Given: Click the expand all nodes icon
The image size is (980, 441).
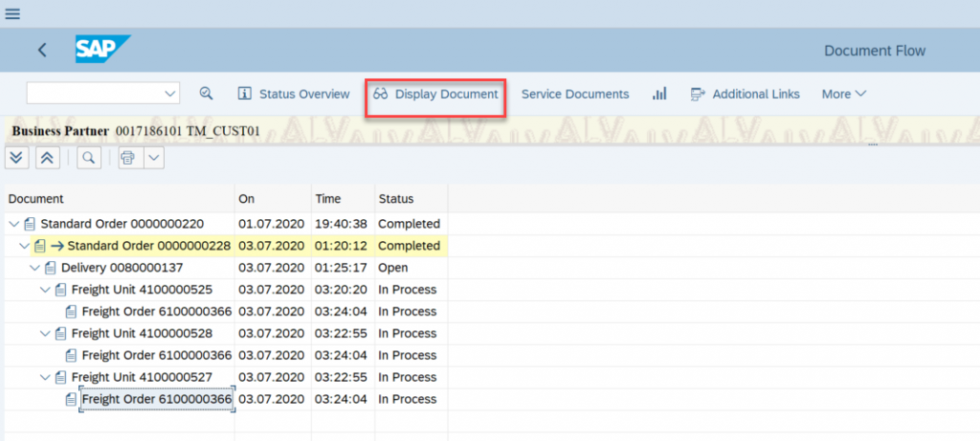Looking at the screenshot, I should point(17,158).
